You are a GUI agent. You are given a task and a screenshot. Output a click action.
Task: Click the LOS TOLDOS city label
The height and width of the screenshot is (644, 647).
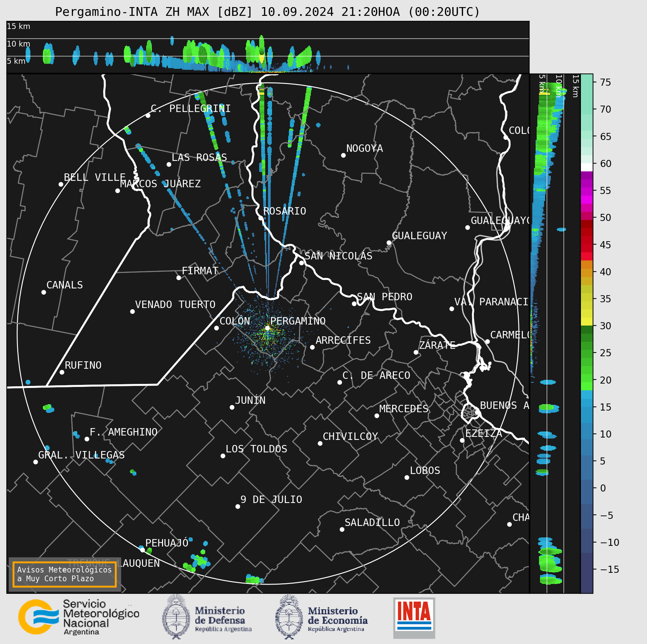[257, 449]
